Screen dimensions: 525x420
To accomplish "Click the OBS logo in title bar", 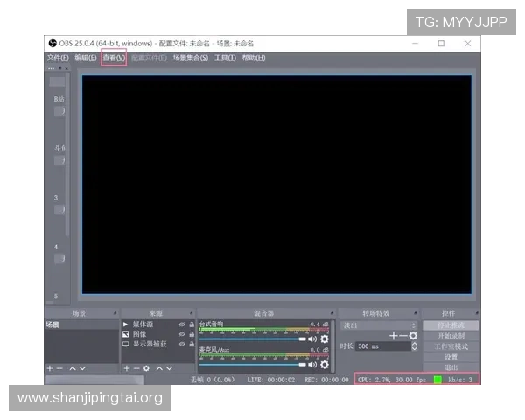I will [52, 43].
